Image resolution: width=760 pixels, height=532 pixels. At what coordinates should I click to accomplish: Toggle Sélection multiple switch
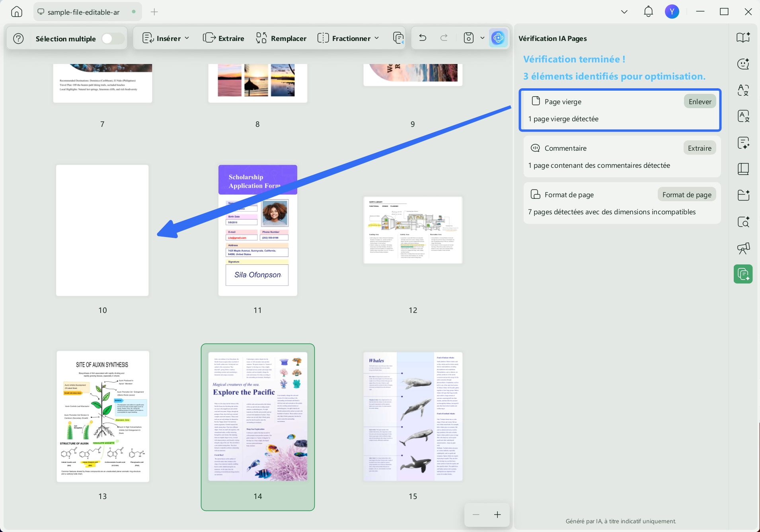[x=112, y=39]
